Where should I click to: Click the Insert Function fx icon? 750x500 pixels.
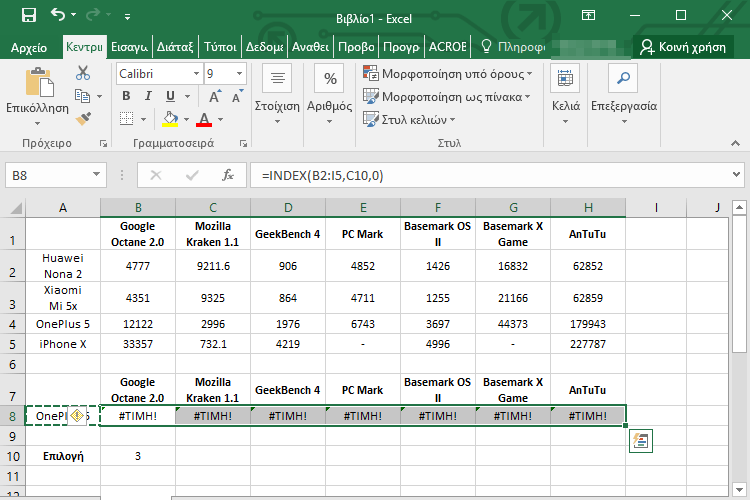pos(228,176)
